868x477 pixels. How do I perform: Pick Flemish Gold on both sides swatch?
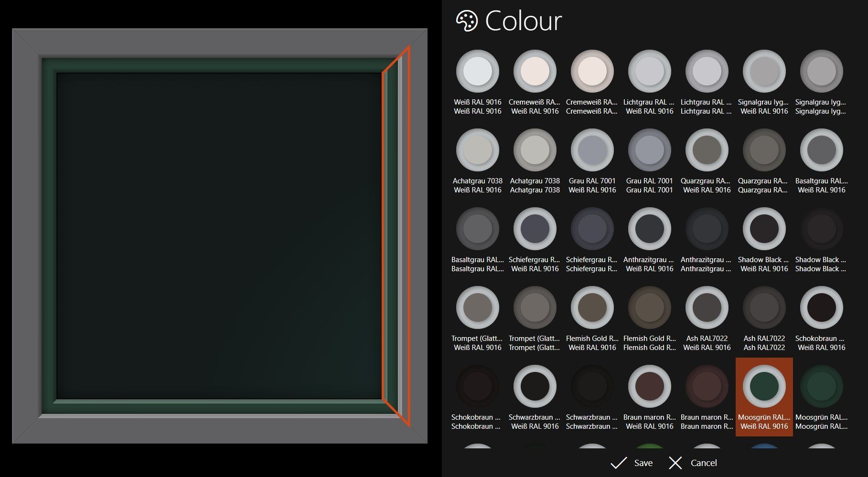[649, 308]
